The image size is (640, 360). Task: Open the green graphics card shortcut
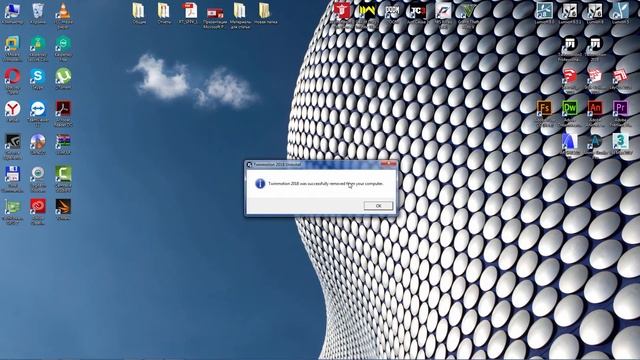[12, 211]
